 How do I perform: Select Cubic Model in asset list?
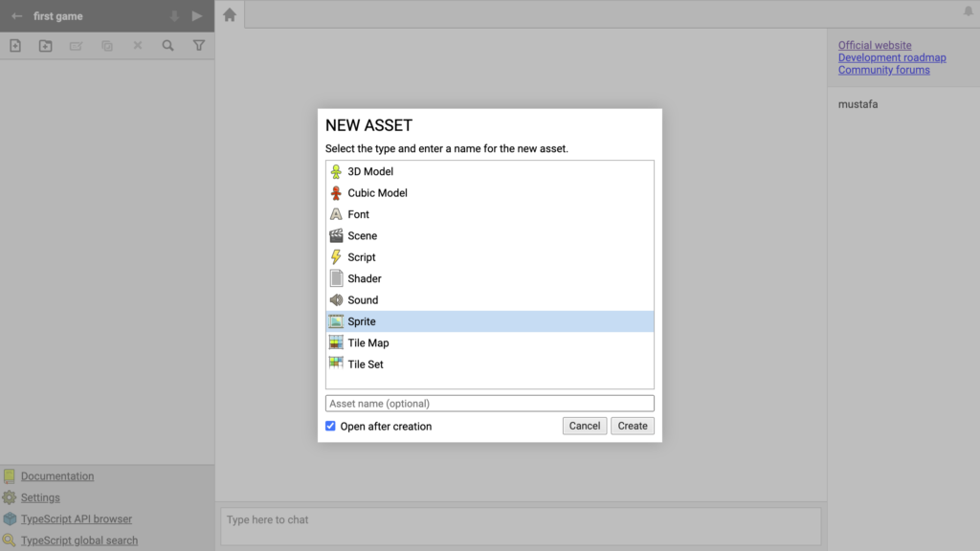click(x=489, y=193)
